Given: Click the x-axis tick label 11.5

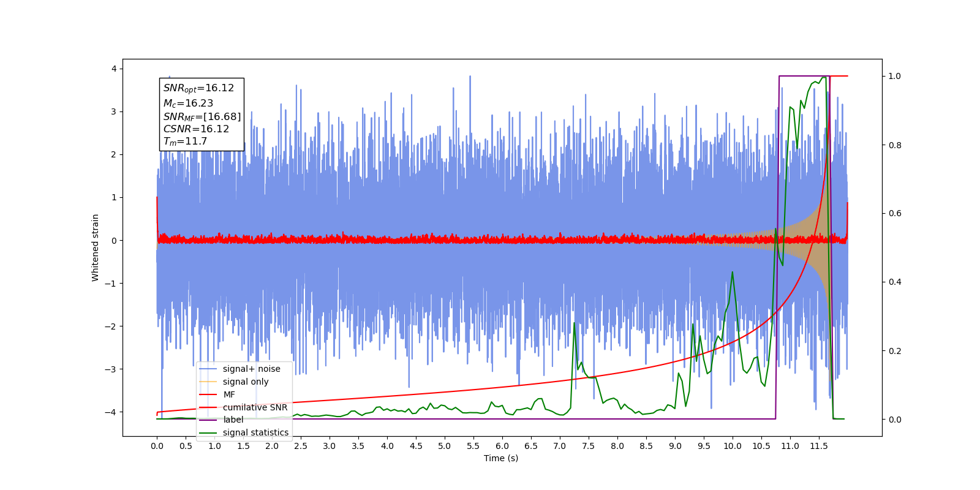Looking at the screenshot, I should pos(819,446).
